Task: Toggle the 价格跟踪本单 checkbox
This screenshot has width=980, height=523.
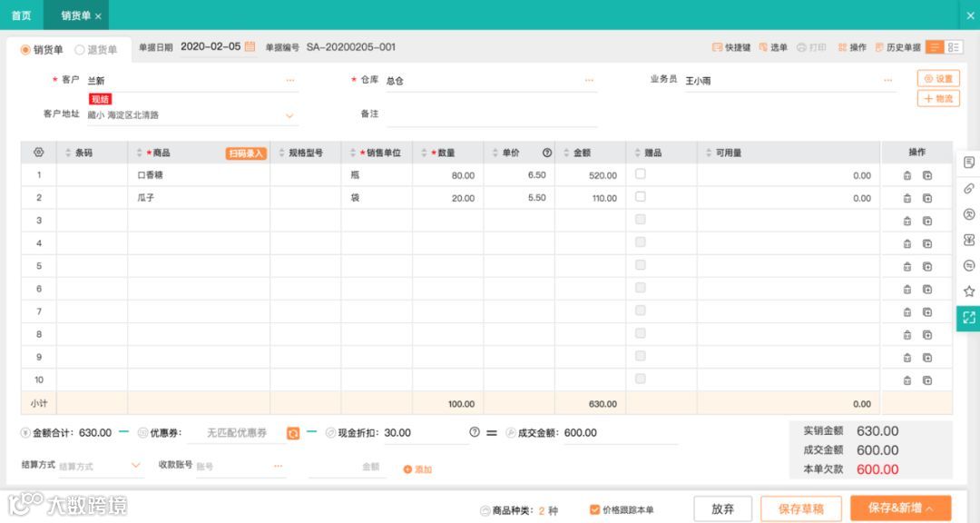Action: pos(594,510)
